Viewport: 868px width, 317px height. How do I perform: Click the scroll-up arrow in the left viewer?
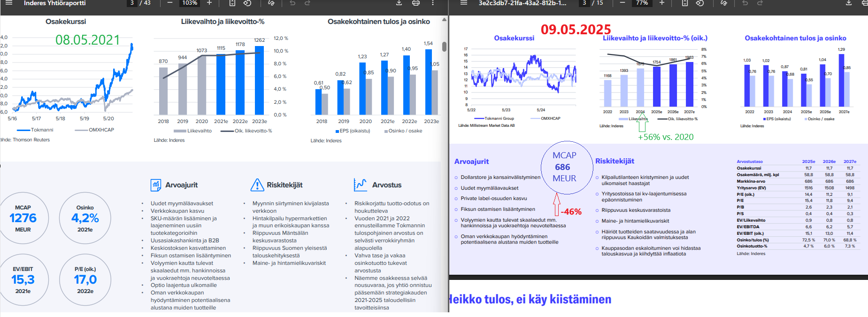click(x=444, y=20)
